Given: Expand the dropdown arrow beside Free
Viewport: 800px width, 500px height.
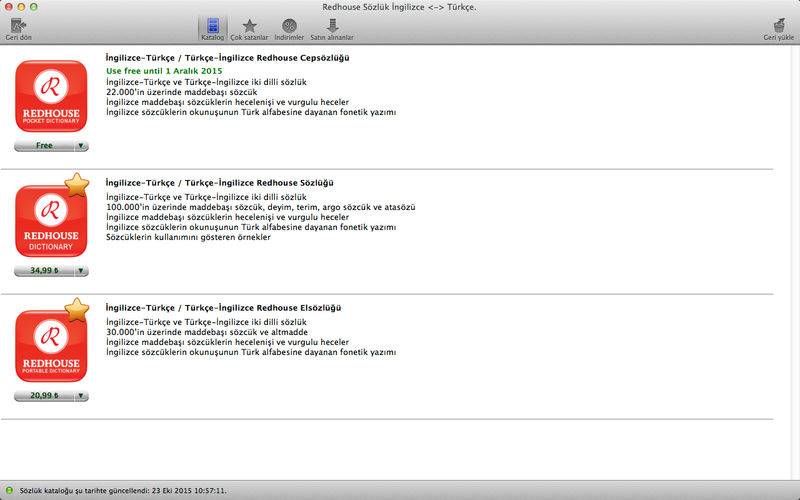Looking at the screenshot, I should [81, 145].
